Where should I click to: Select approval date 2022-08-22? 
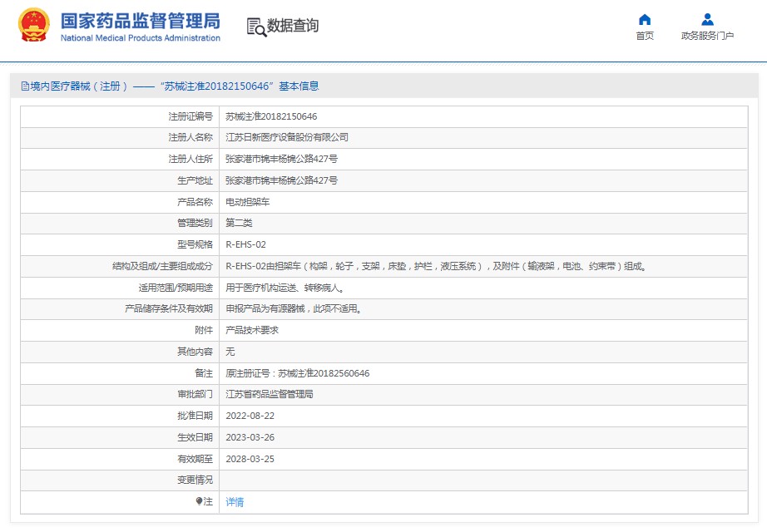pyautogui.click(x=250, y=416)
